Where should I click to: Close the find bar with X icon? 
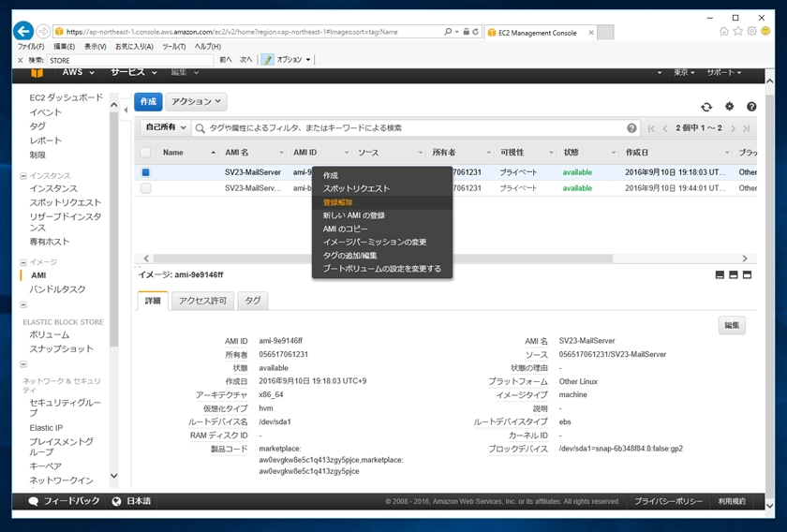tap(20, 60)
